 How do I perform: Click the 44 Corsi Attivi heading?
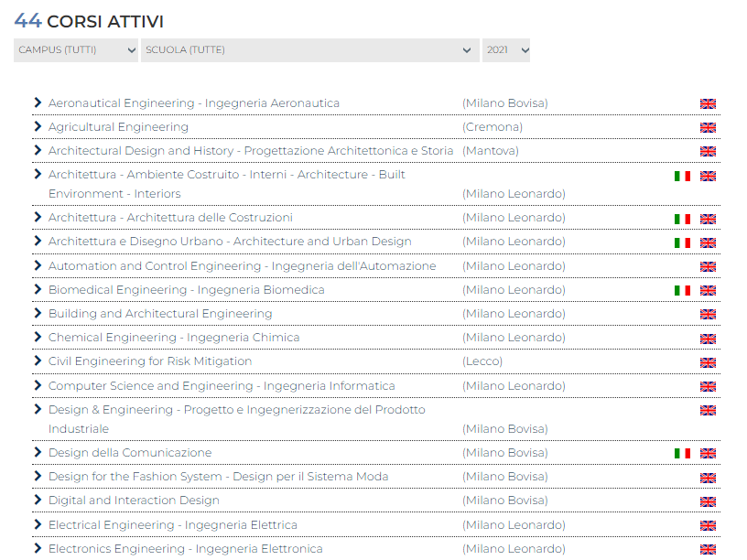click(89, 21)
